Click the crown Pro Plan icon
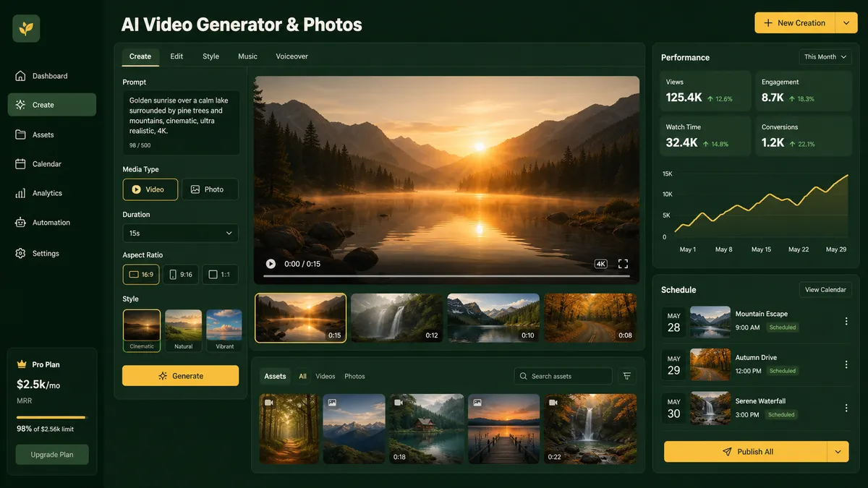 pos(21,364)
